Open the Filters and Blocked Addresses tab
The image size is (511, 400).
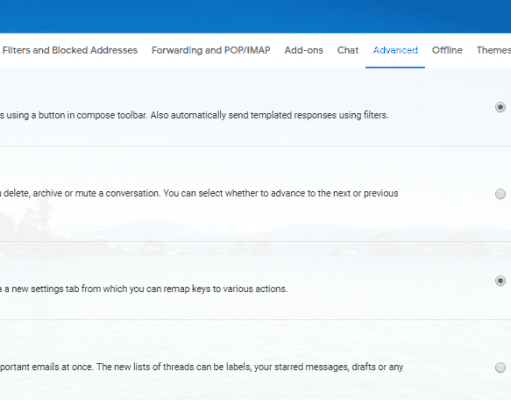point(70,50)
